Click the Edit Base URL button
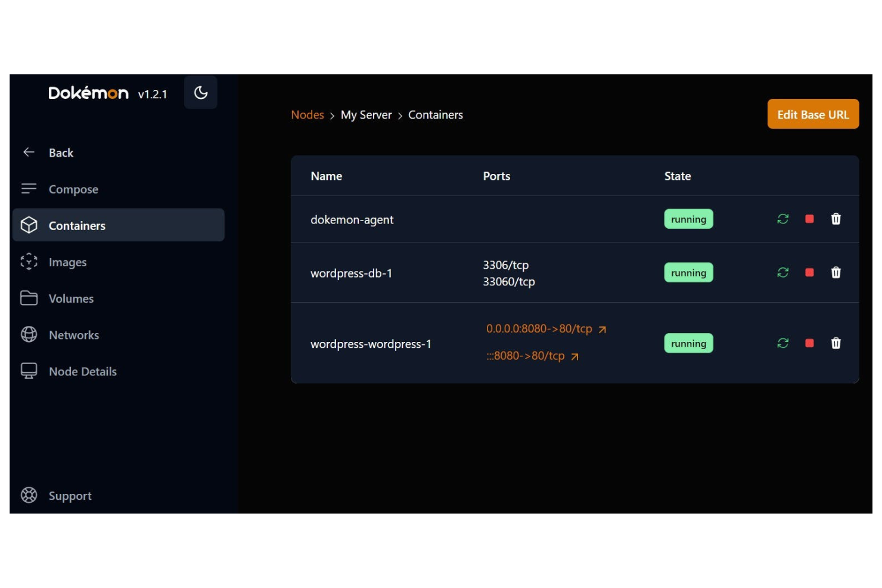The height and width of the screenshot is (588, 882). [x=812, y=114]
